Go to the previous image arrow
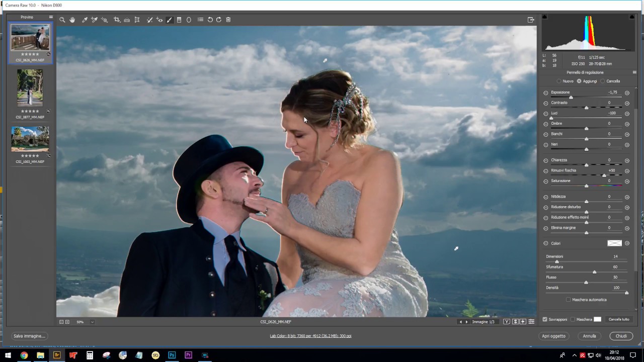Image resolution: width=644 pixels, height=362 pixels. coord(460,322)
